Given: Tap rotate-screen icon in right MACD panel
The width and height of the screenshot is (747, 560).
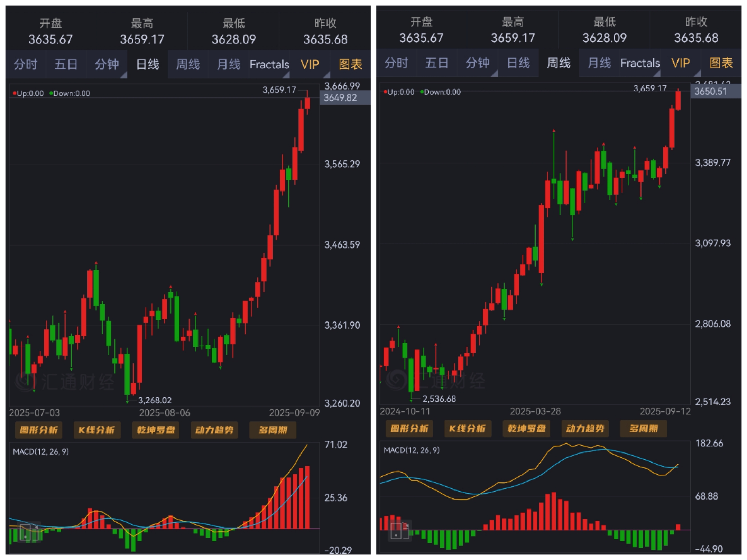Looking at the screenshot, I should [400, 531].
